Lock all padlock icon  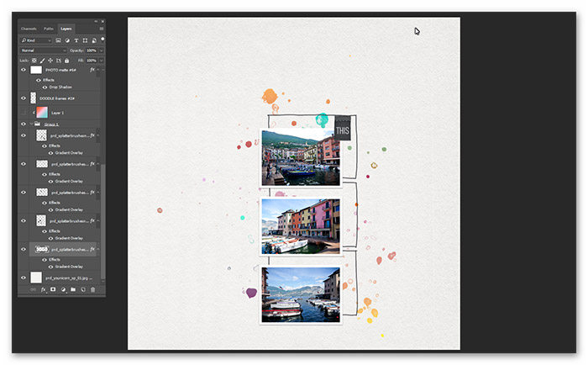(66, 61)
